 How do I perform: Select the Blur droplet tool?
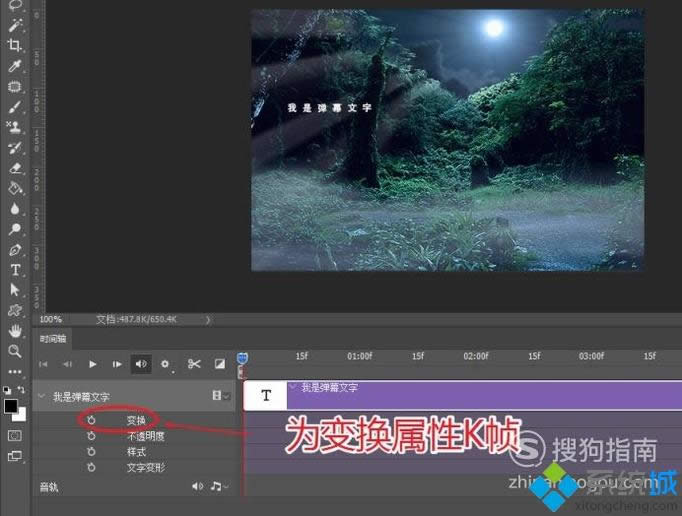[x=15, y=209]
